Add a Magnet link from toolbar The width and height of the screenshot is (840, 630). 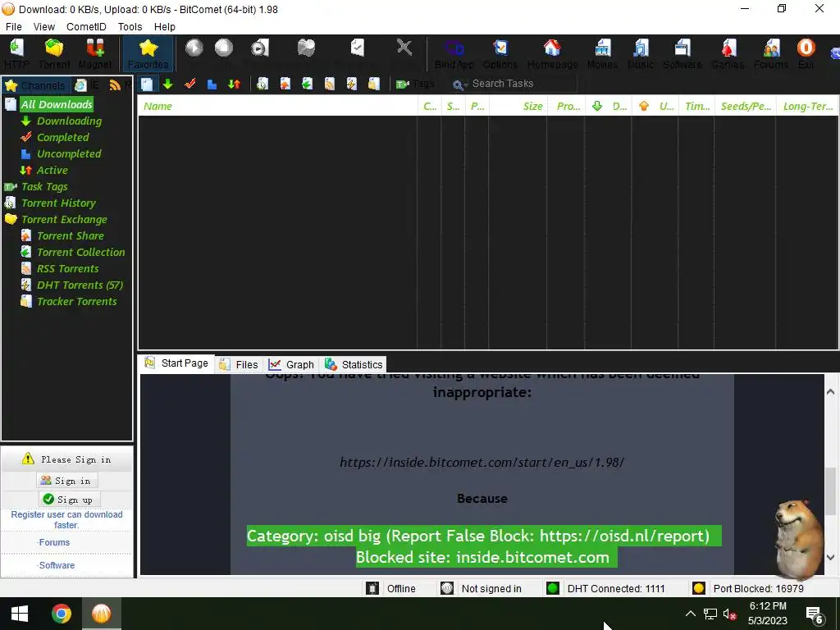pyautogui.click(x=95, y=53)
